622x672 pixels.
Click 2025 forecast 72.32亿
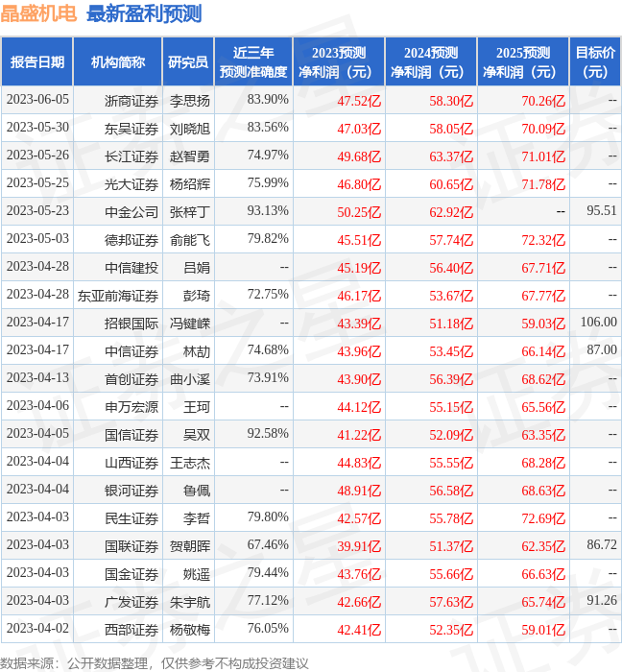click(x=543, y=240)
